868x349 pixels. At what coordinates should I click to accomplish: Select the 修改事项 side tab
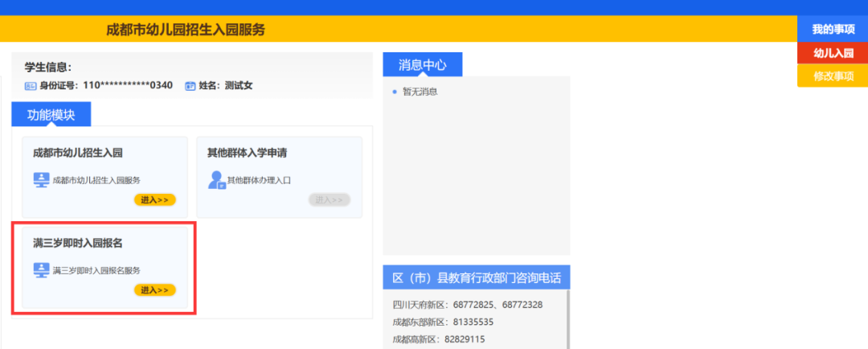coord(832,76)
